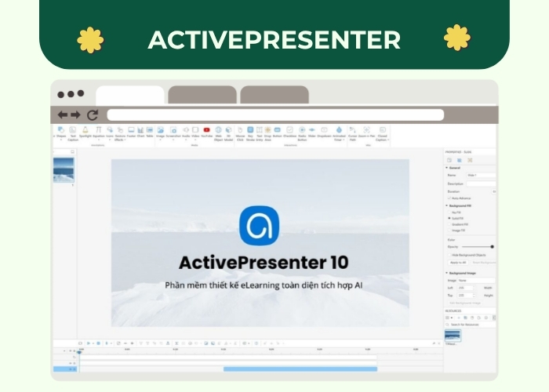This screenshot has width=549, height=392.
Task: Click the Description input field
Action: point(481,183)
